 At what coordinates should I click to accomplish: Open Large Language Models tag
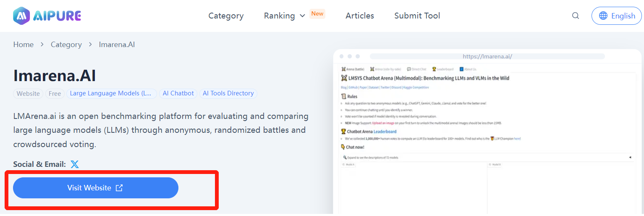point(111,94)
